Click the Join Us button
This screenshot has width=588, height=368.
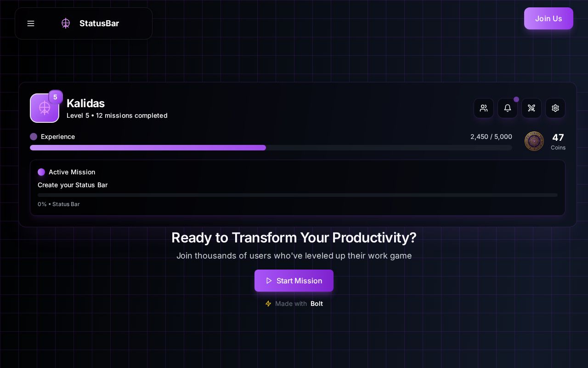point(548,18)
